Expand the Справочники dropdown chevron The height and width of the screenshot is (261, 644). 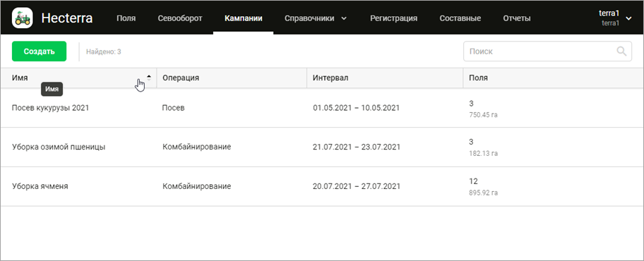344,18
